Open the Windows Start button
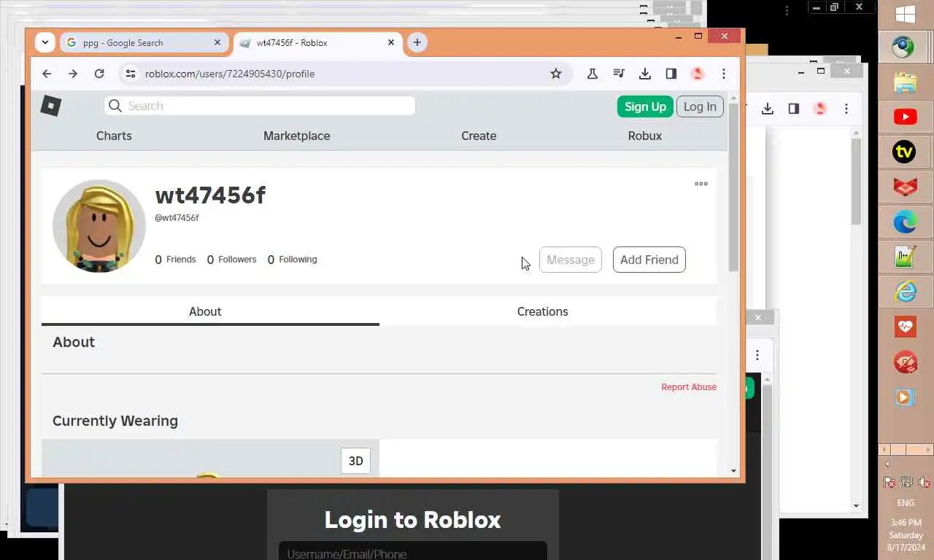Image resolution: width=934 pixels, height=560 pixels. tap(906, 15)
